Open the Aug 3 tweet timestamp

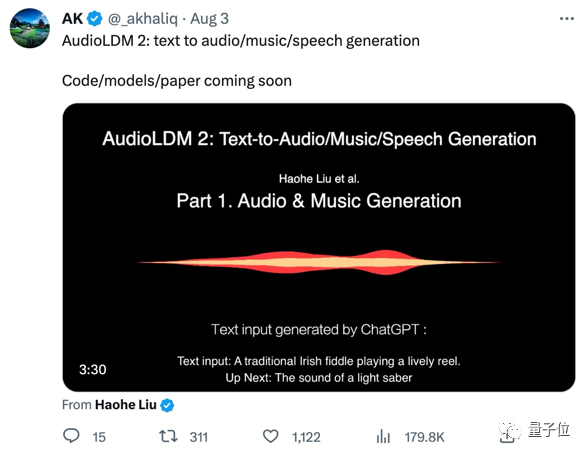209,19
